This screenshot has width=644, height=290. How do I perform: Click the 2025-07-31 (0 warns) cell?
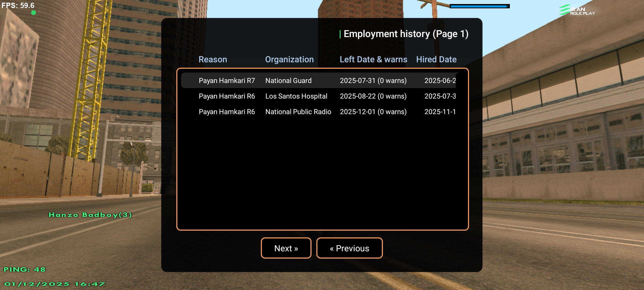[x=373, y=81]
